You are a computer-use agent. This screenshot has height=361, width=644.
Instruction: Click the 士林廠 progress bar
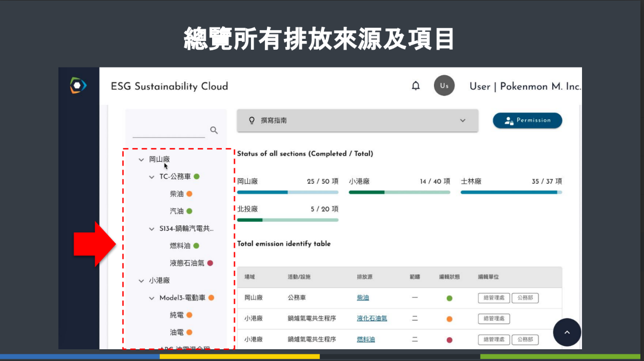tap(511, 192)
